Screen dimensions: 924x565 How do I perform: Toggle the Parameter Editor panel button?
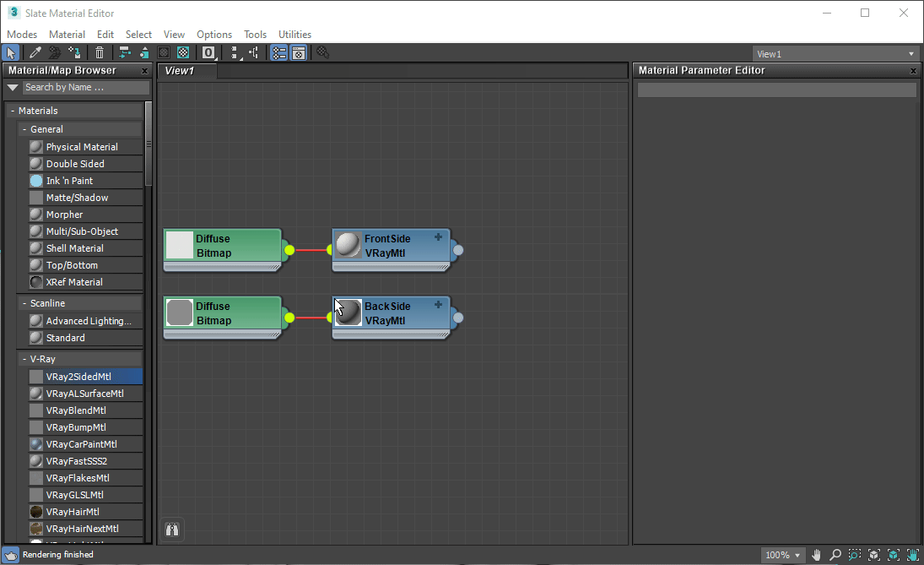pos(299,53)
